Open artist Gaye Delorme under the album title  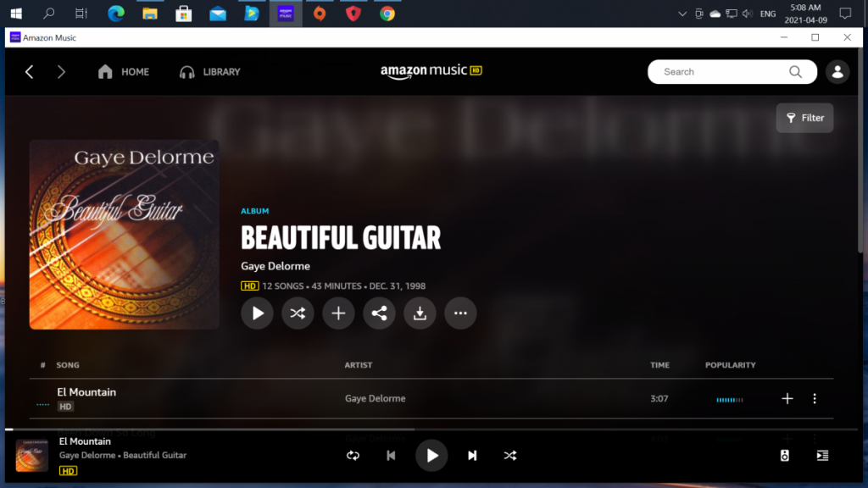click(x=275, y=266)
